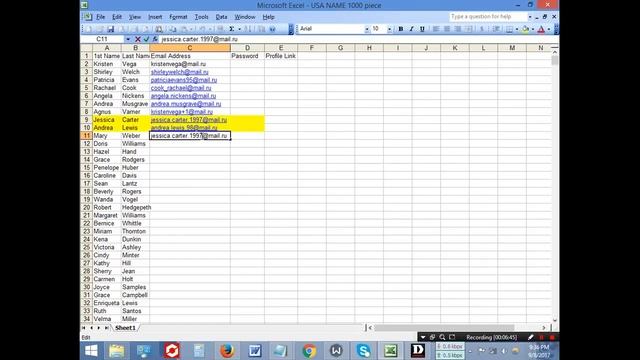Open the Arial font name dropdown
640x360 pixels.
tap(367, 29)
